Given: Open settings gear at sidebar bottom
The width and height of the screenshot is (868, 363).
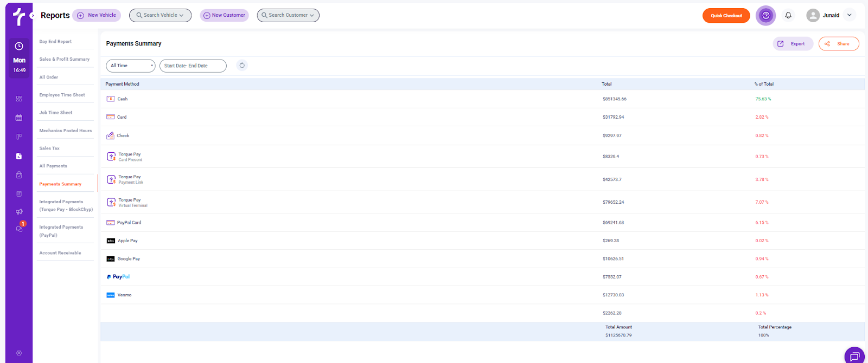Looking at the screenshot, I should click(x=19, y=353).
